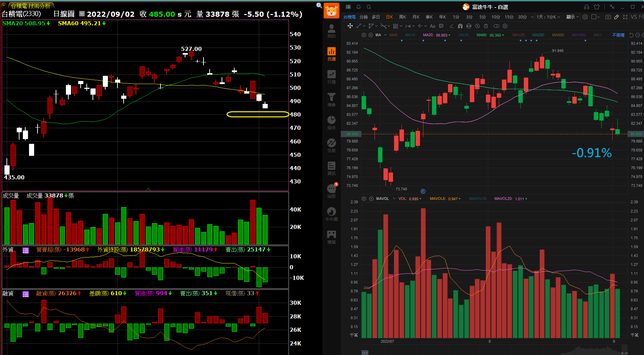644x355 pixels.
Task: Delete drawings with the trash icon
Action: 486,26
